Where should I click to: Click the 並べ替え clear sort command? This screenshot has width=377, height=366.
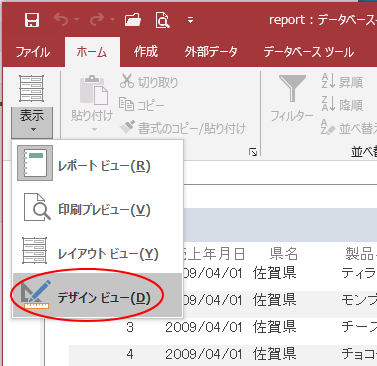(349, 128)
